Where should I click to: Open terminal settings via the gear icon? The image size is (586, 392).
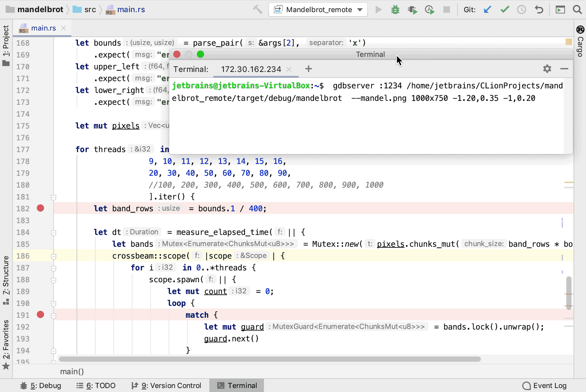(x=547, y=69)
